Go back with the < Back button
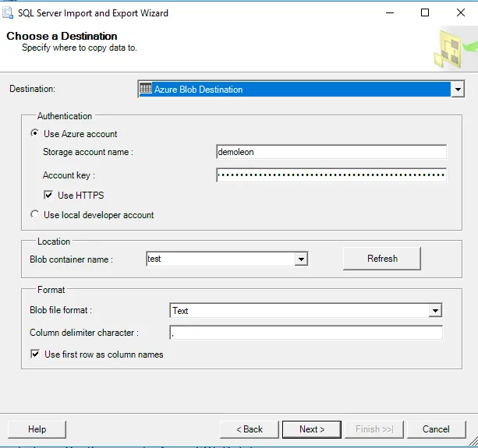Screen dimensions: 478x448 (x=250, y=429)
